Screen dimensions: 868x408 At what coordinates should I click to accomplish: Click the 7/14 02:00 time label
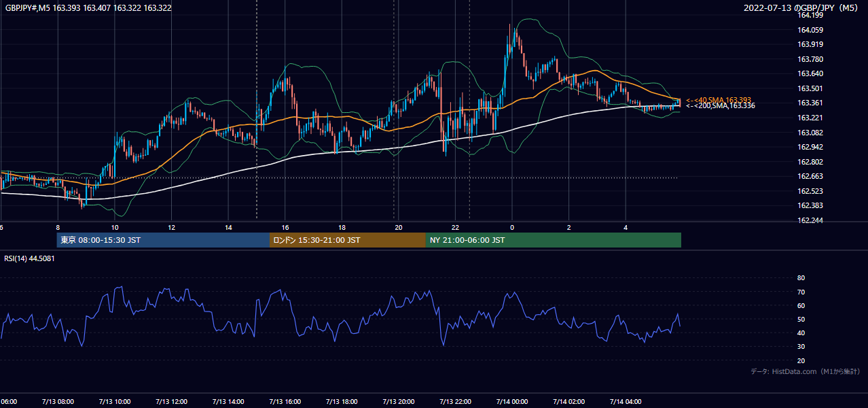[x=568, y=401]
